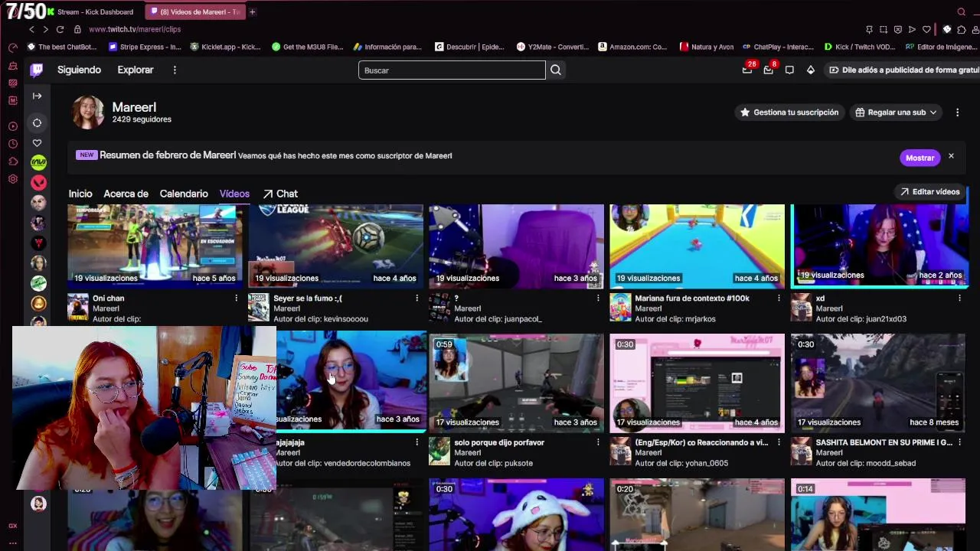The height and width of the screenshot is (551, 980).
Task: Open the green-yellow channel avatar in sidebar
Action: pyautogui.click(x=38, y=162)
